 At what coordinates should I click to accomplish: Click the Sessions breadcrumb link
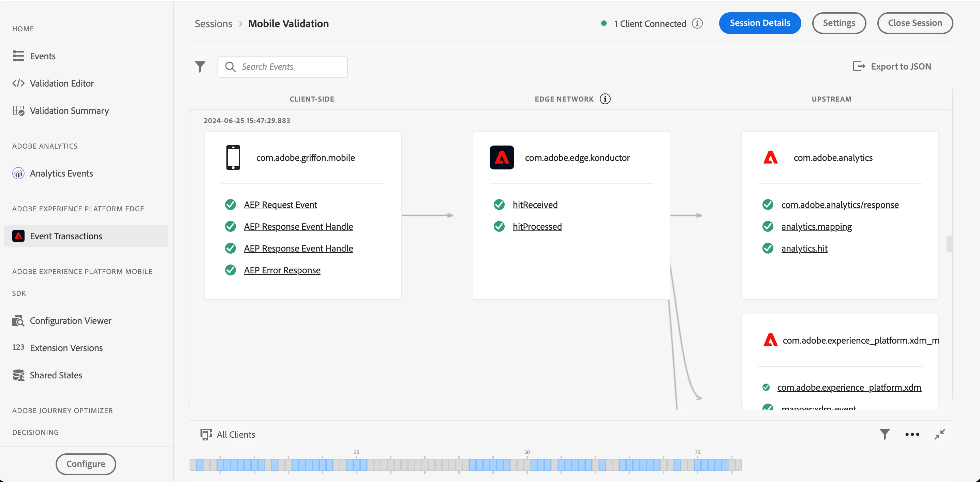[213, 24]
